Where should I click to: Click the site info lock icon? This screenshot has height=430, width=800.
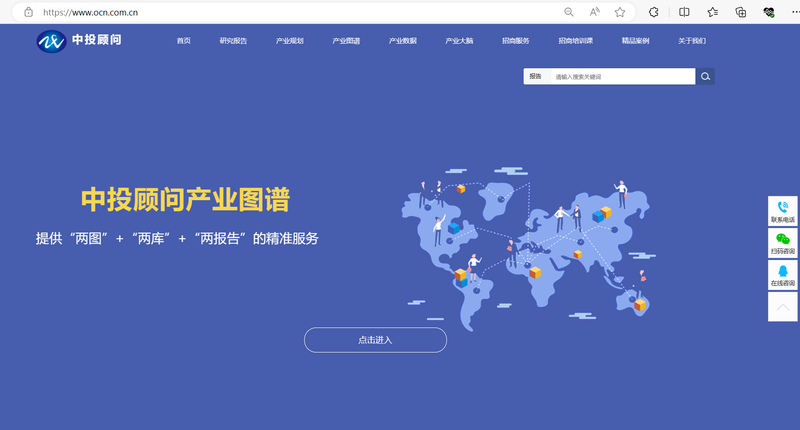click(x=29, y=12)
